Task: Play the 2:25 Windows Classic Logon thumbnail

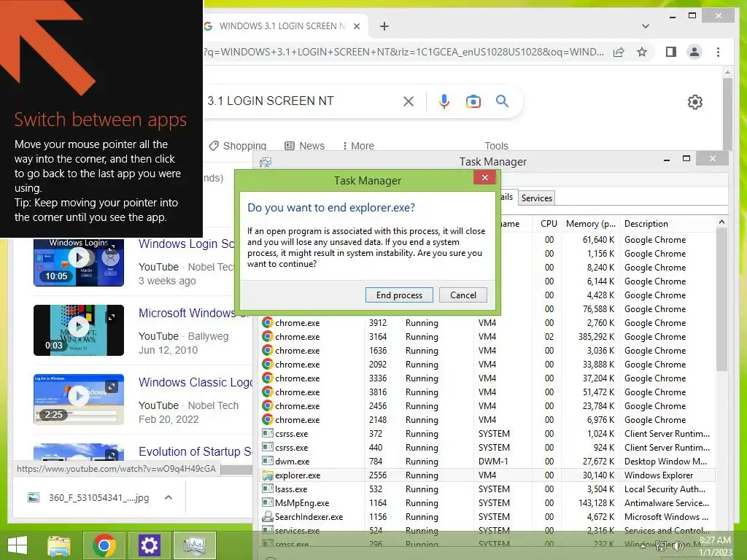Action: point(79,399)
